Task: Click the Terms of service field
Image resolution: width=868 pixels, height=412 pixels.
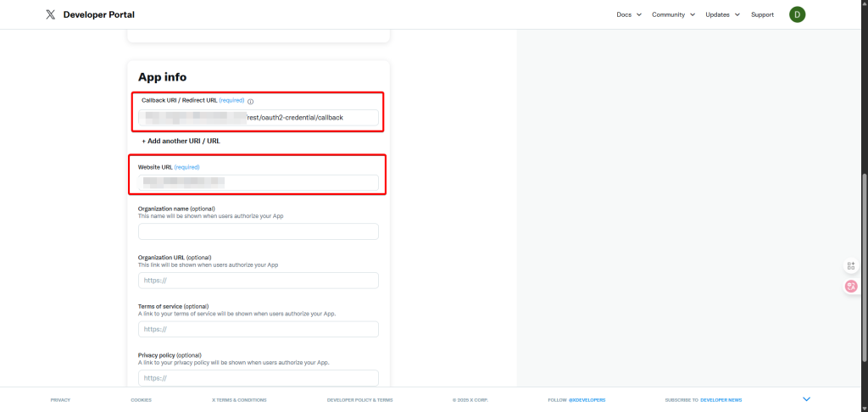Action: (x=259, y=329)
